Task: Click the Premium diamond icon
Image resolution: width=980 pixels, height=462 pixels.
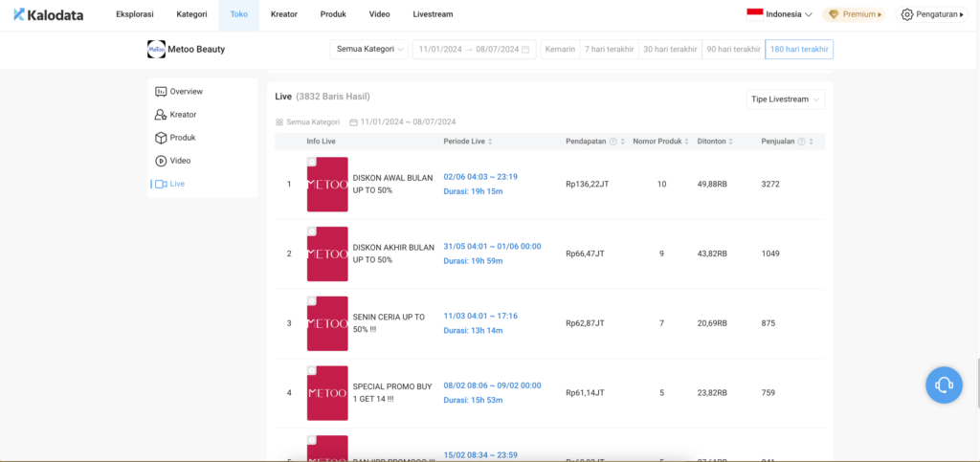Action: point(834,14)
